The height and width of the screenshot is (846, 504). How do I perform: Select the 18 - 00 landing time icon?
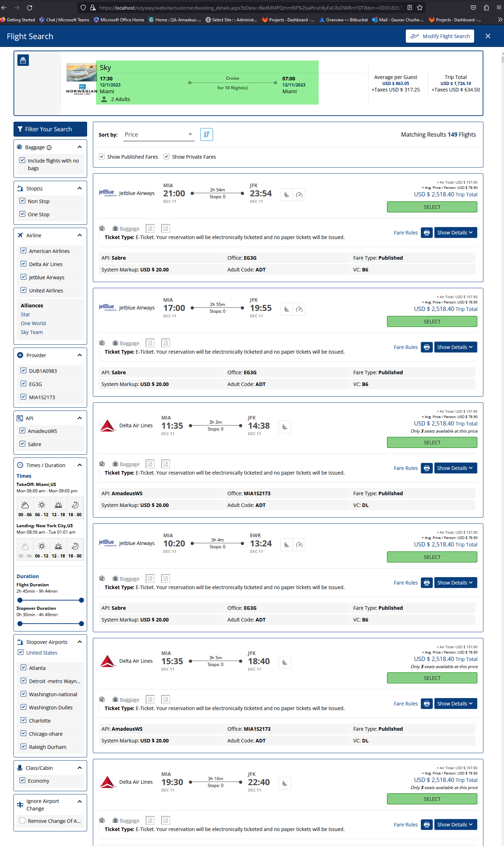point(75,549)
